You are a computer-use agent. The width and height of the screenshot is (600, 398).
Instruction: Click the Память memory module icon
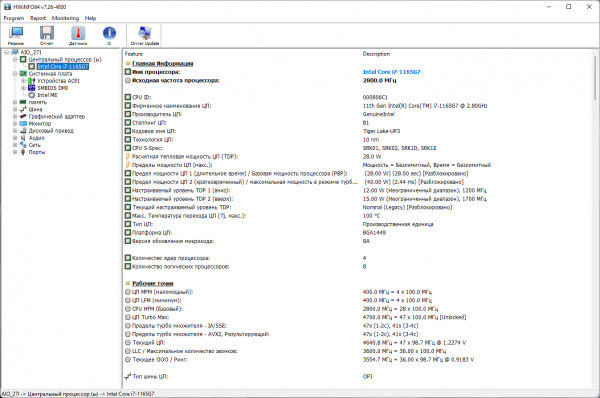pyautogui.click(x=23, y=102)
